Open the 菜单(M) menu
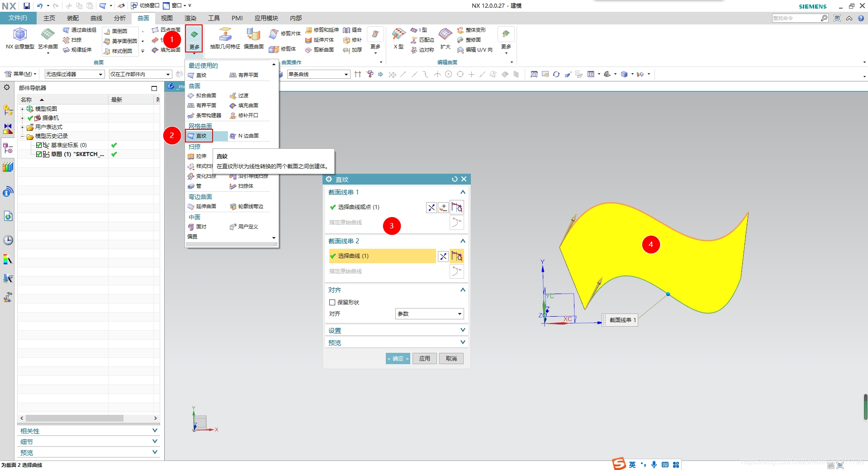Image resolution: width=868 pixels, height=470 pixels. 20,74
